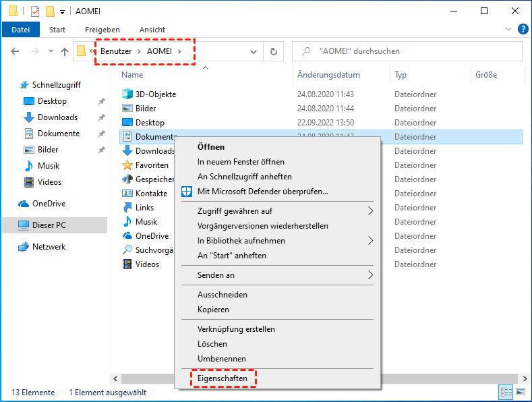
Task: Open Bilder in the Schnellzugriff sidebar
Action: click(40, 150)
